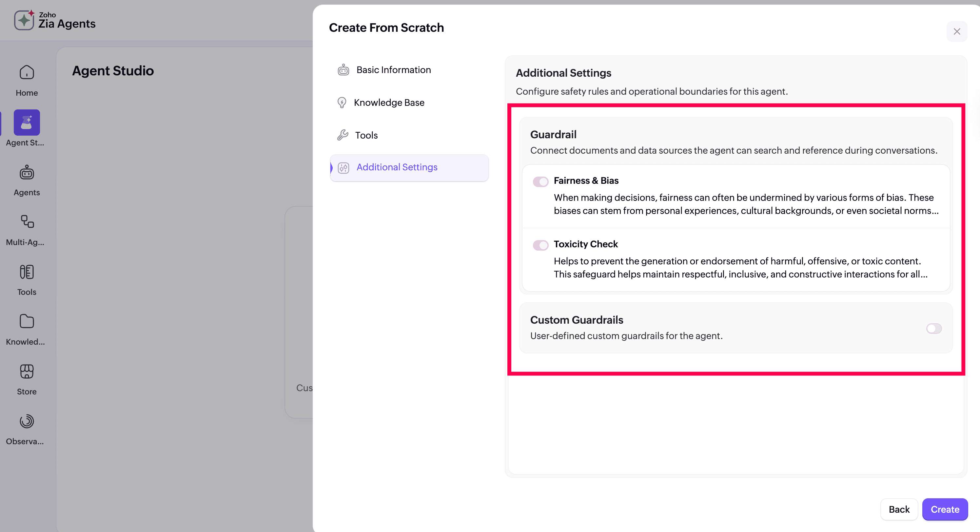This screenshot has width=980, height=532.
Task: Click the Tools wrench icon in dialog
Action: [343, 135]
